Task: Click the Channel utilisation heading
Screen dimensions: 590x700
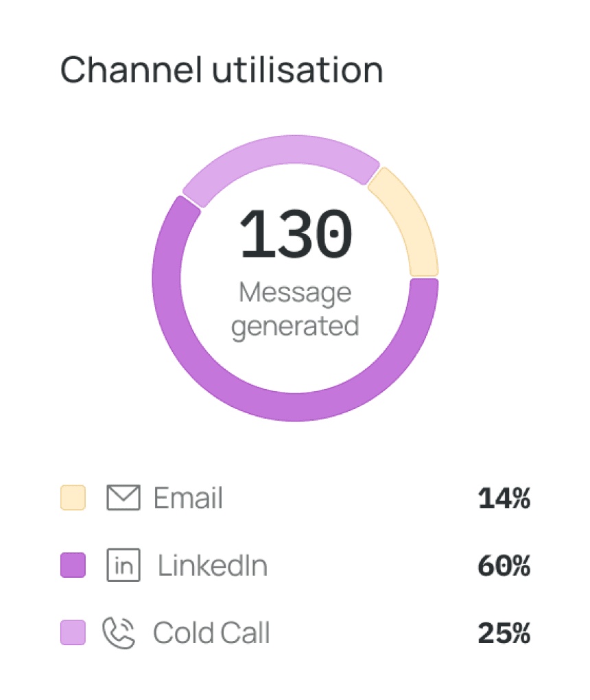Action: click(222, 70)
